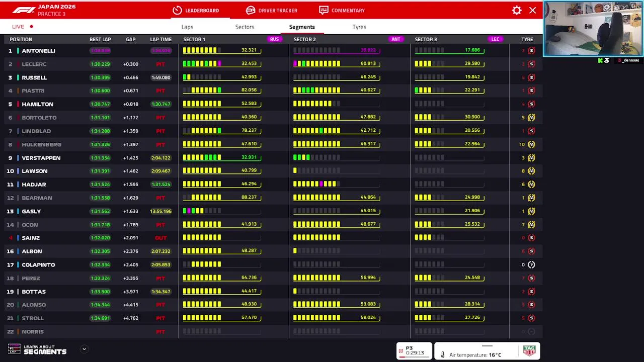644x362 pixels.
Task: Click the ANT sector 2 fastest badge
Action: point(396,39)
